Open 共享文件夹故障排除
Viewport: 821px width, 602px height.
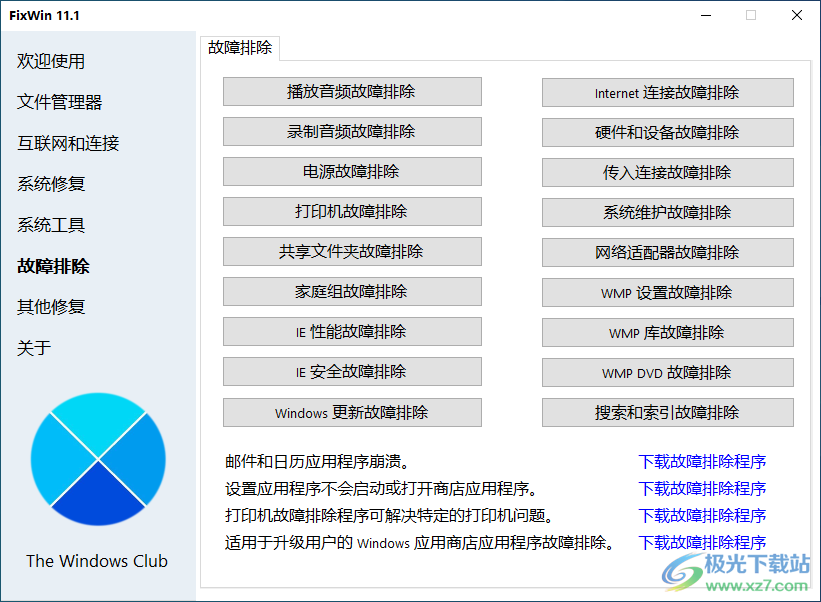click(x=351, y=252)
